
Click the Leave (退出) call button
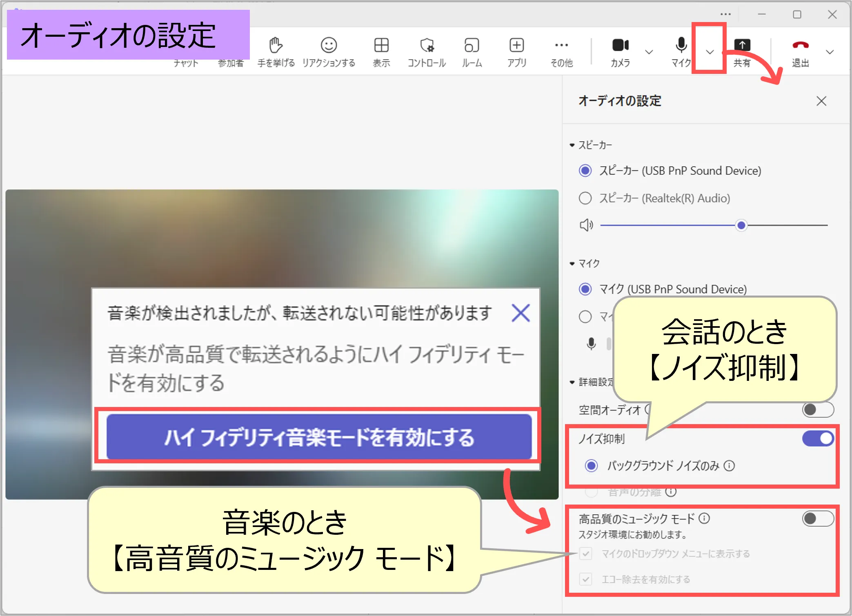(800, 45)
